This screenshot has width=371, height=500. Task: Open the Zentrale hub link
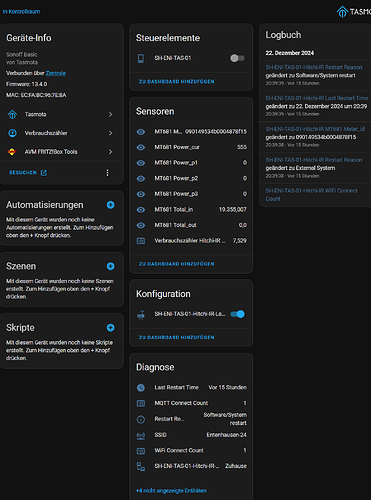[56, 73]
